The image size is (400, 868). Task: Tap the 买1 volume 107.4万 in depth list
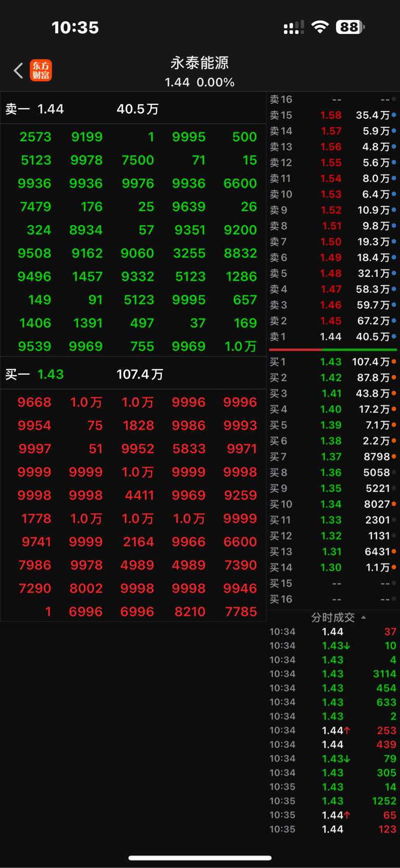tap(370, 362)
